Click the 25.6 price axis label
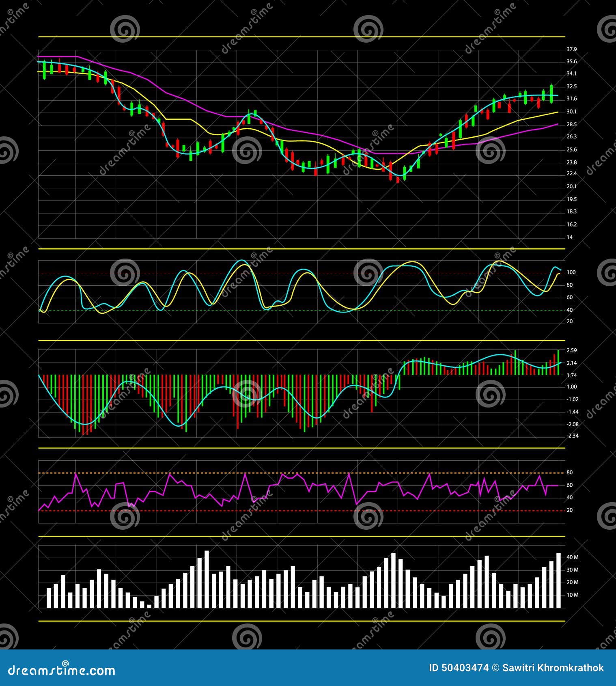The width and height of the screenshot is (616, 686). [571, 150]
